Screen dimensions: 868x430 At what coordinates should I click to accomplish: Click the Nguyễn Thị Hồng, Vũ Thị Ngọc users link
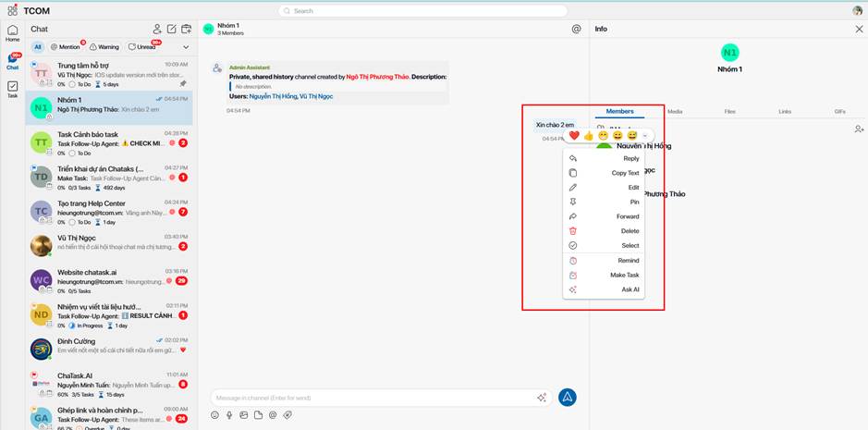pos(290,96)
